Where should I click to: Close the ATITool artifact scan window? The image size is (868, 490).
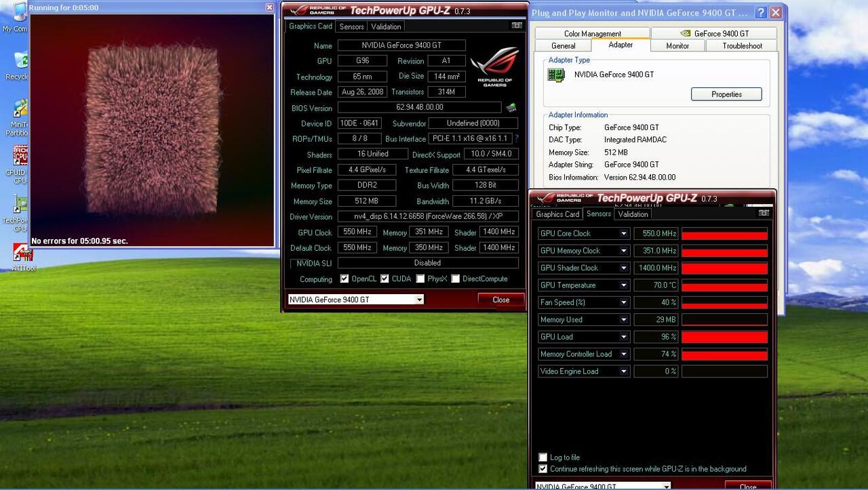[269, 7]
